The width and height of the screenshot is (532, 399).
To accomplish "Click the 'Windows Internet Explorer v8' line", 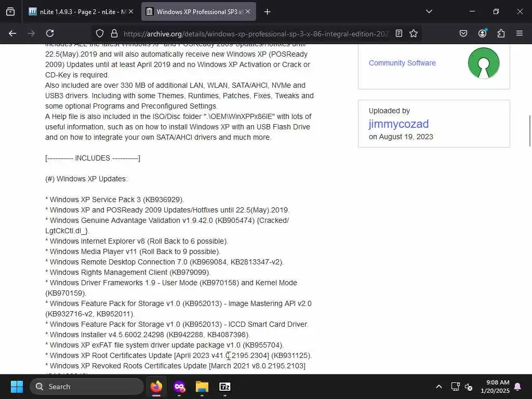I will pos(137,241).
